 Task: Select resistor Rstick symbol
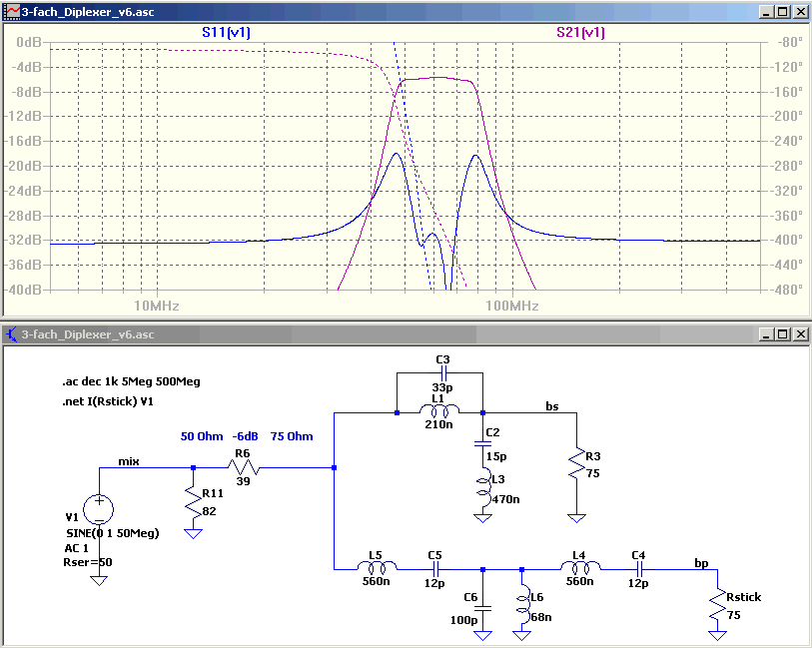pos(718,605)
